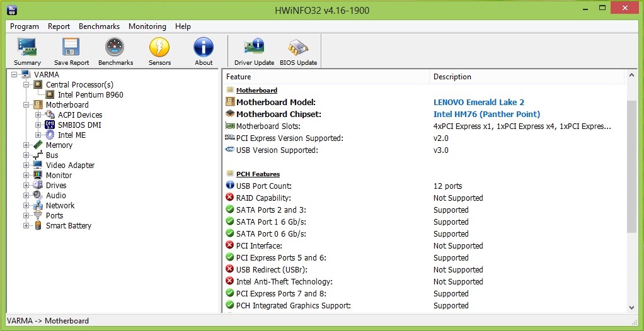Image resolution: width=644 pixels, height=331 pixels.
Task: Open the Summary toolbar icon
Action: (27, 47)
